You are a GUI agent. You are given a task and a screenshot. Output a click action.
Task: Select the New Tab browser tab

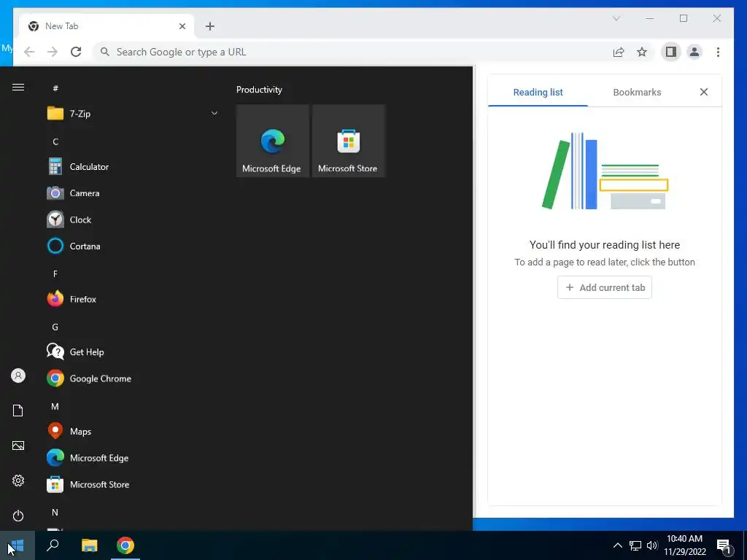[107, 26]
